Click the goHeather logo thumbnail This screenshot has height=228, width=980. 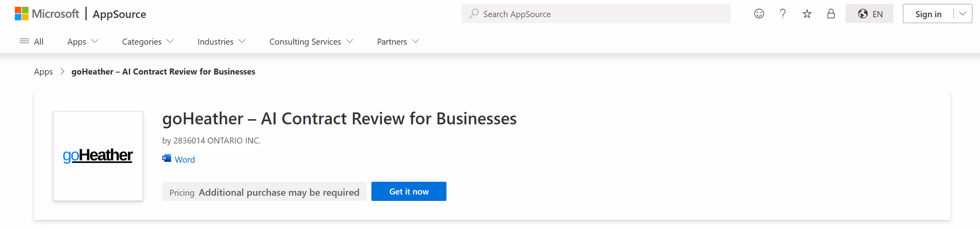pos(98,156)
